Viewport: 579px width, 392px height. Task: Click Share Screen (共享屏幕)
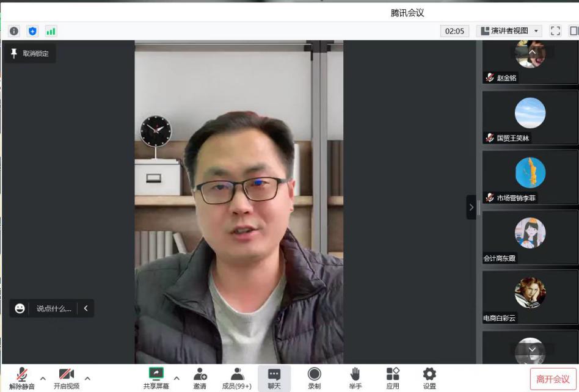tap(156, 378)
